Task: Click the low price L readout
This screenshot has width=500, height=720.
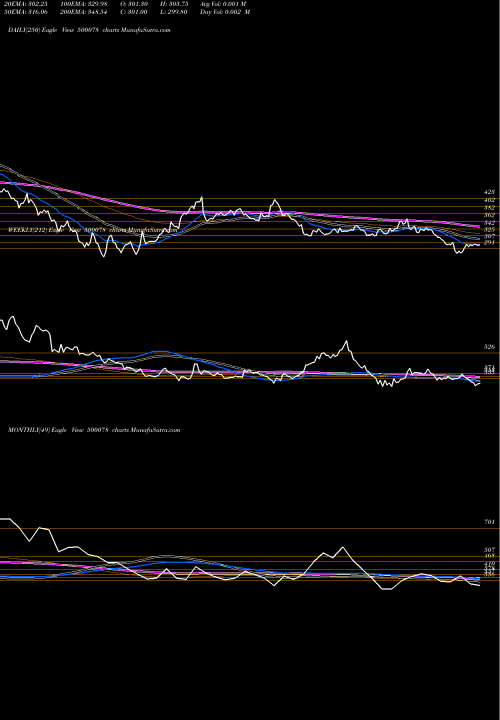Action: 175,12
